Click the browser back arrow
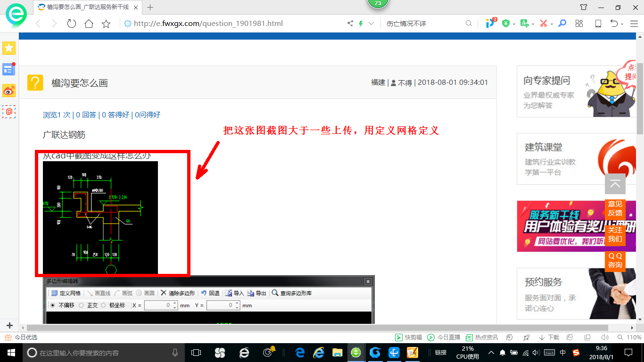The width and height of the screenshot is (644, 362). (38, 24)
